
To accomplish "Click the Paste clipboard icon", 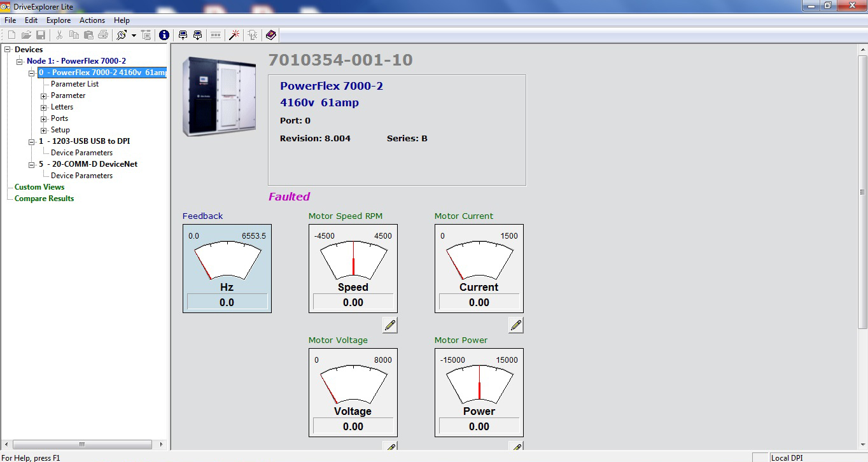I will (88, 35).
